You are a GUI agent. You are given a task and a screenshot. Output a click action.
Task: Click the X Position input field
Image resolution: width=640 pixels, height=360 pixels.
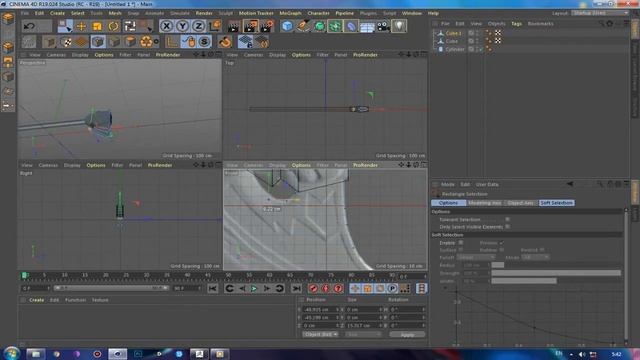(x=321, y=309)
